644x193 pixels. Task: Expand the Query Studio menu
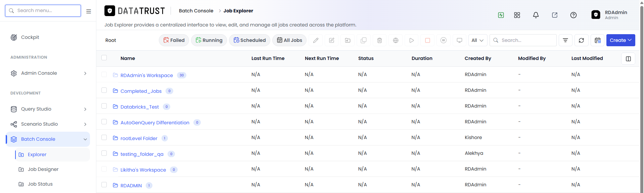(85, 109)
